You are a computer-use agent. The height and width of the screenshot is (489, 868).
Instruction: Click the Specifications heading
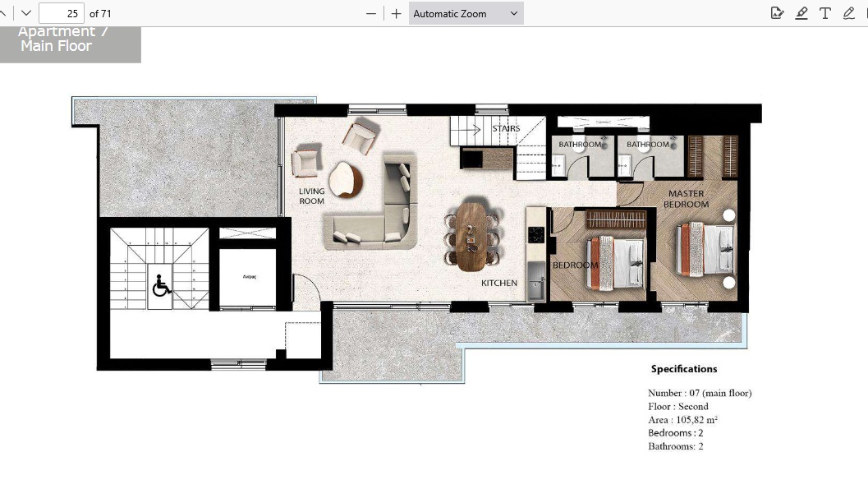(684, 369)
